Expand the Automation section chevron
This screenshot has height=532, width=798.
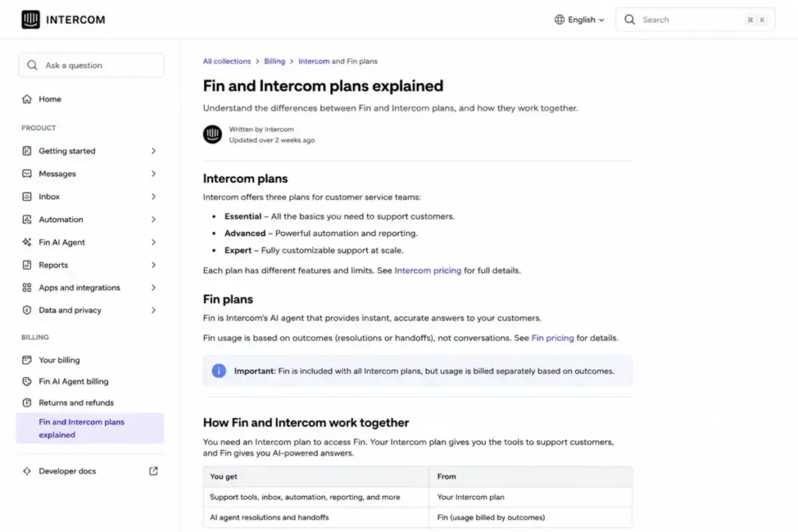[x=154, y=219]
